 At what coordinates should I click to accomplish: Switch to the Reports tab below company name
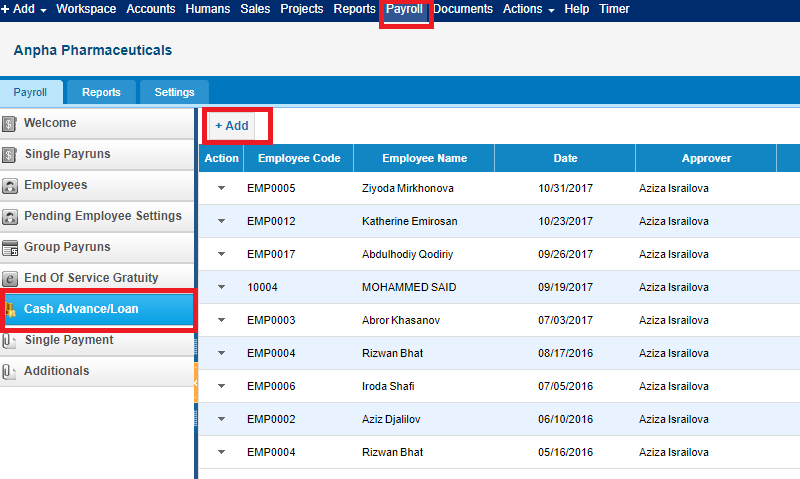[x=101, y=92]
